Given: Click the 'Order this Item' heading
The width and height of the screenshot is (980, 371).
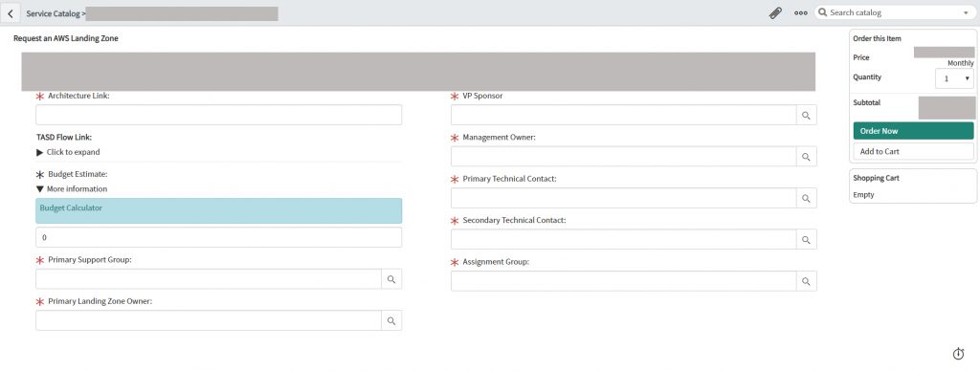Looking at the screenshot, I should coord(877,38).
